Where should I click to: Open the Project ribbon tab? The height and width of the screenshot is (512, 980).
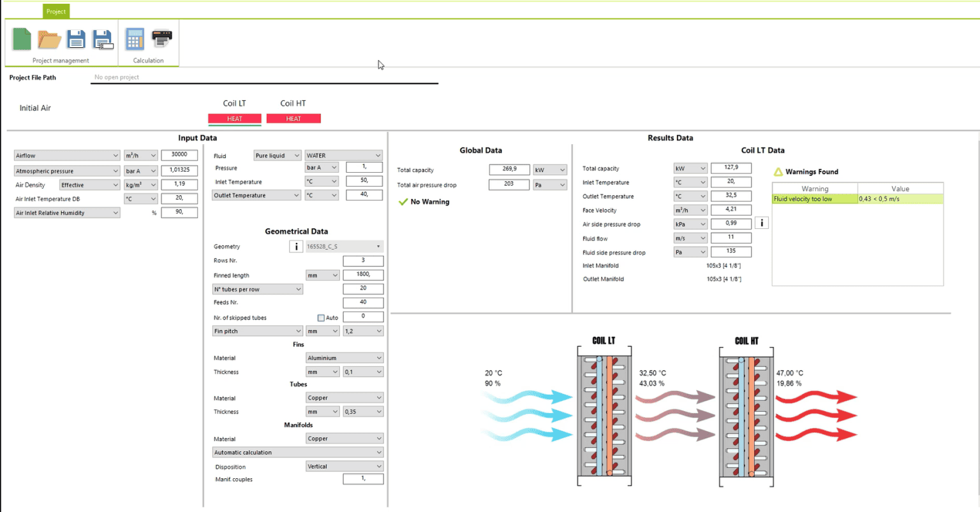click(56, 11)
